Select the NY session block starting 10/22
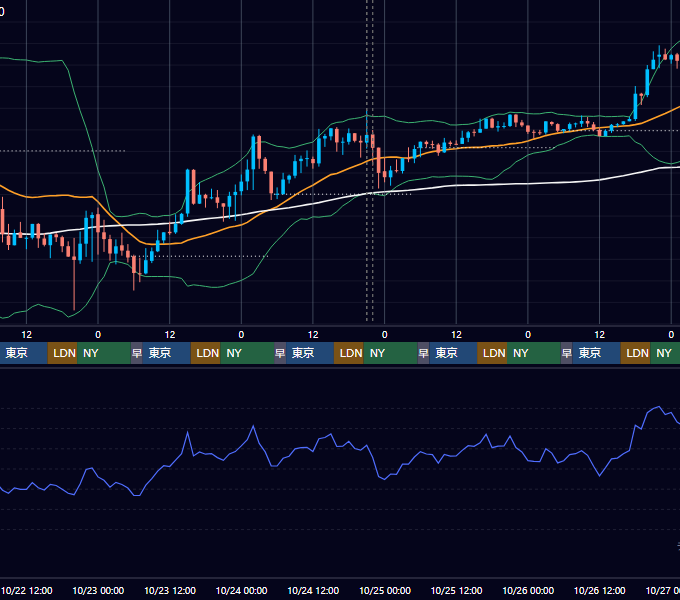Viewport: 680px width, 600px height. [x=104, y=353]
